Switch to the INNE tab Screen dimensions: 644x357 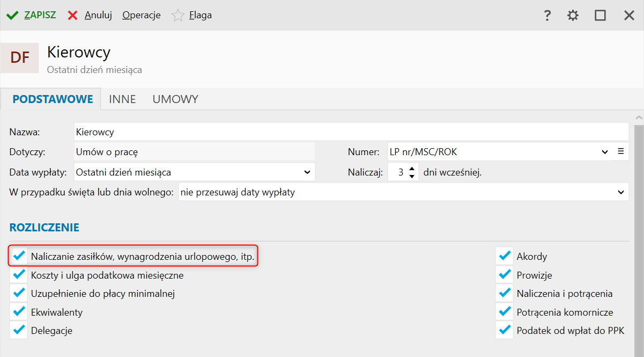tap(122, 99)
